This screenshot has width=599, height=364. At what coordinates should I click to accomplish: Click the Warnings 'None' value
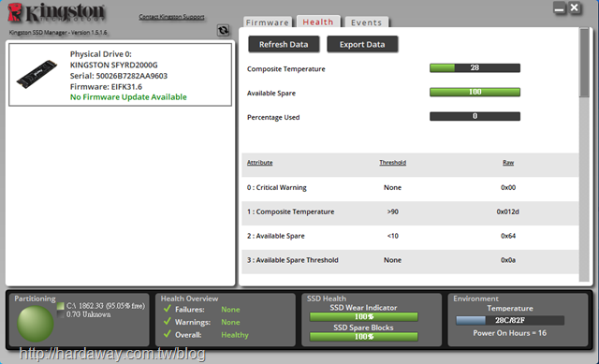230,322
